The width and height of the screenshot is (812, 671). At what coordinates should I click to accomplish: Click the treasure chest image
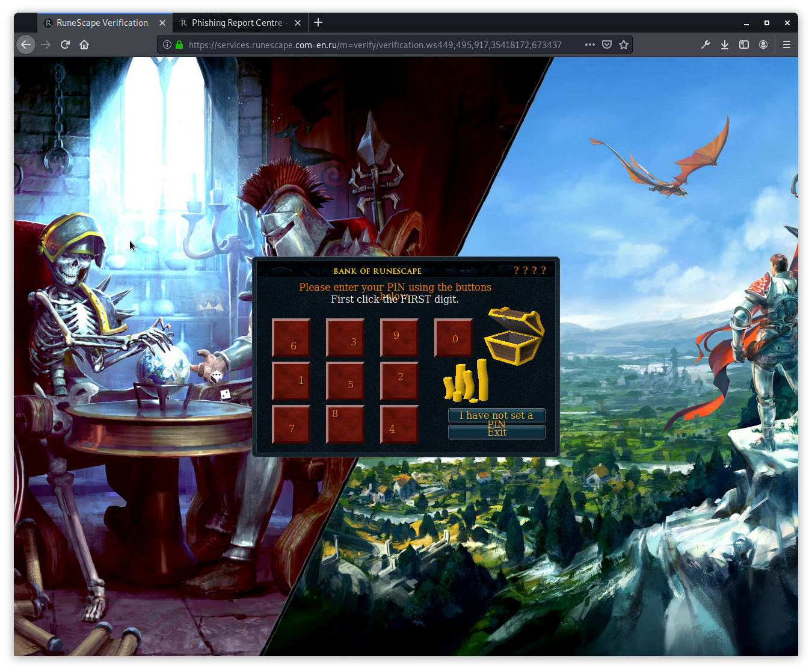click(515, 336)
